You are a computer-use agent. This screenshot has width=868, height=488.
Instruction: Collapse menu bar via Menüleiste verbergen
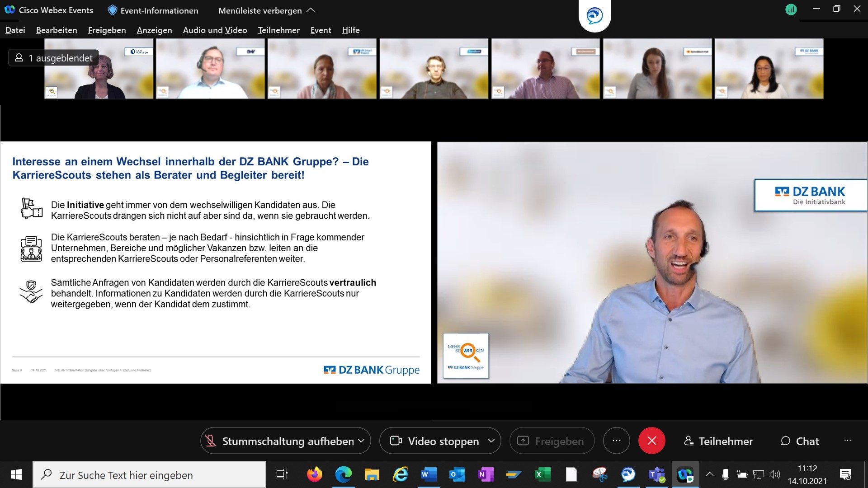(266, 10)
